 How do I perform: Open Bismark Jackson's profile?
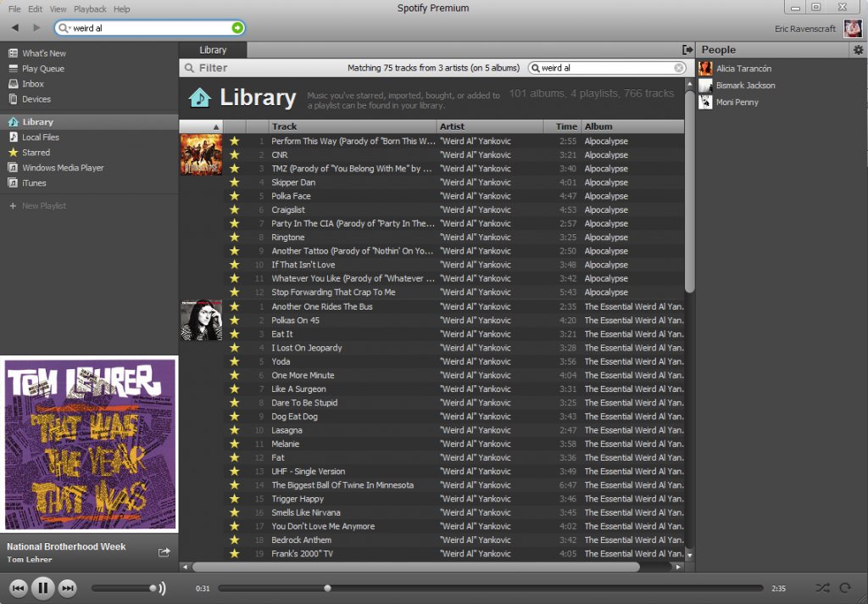745,86
